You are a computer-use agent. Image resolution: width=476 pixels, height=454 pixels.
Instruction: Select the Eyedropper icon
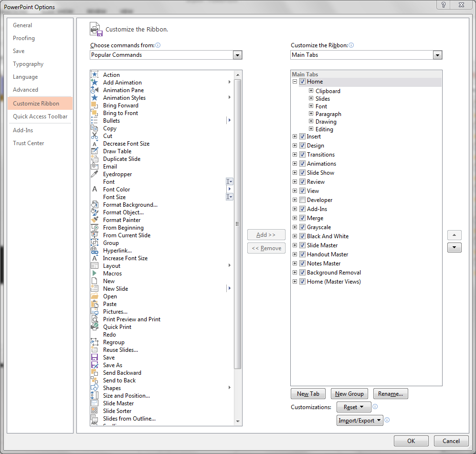pyautogui.click(x=95, y=174)
